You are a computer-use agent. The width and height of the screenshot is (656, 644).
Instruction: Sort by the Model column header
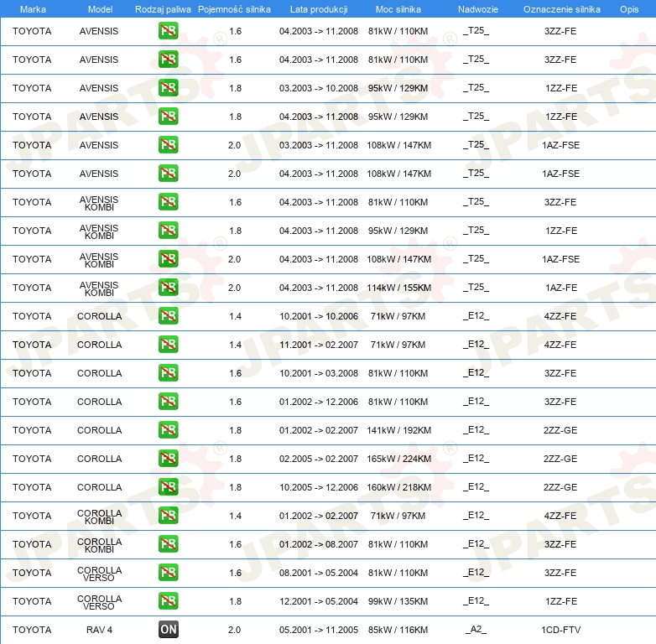tap(100, 9)
